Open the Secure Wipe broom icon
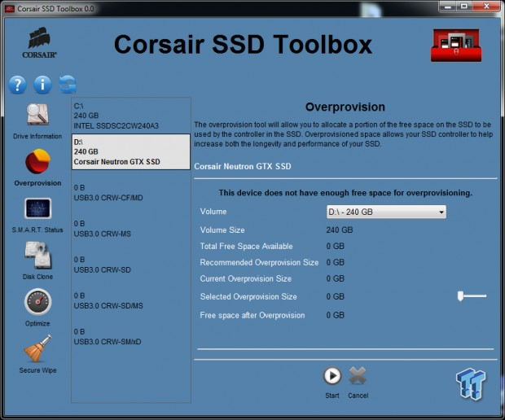The image size is (505, 420). (37, 348)
